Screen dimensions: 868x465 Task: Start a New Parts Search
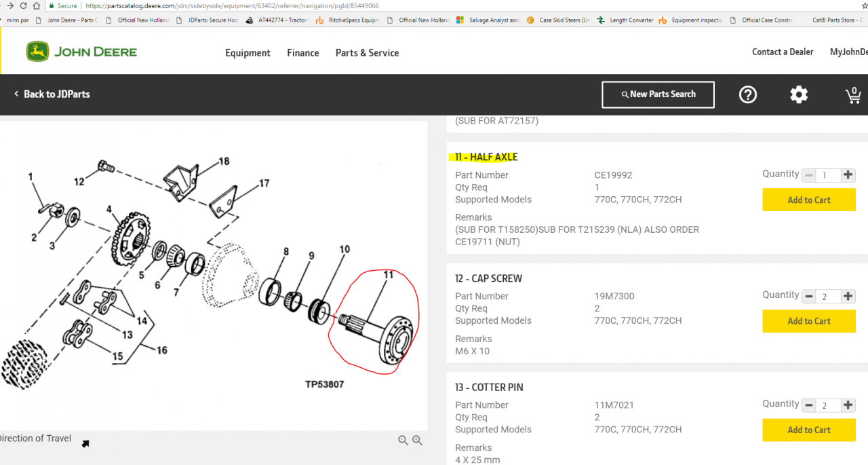pyautogui.click(x=658, y=94)
